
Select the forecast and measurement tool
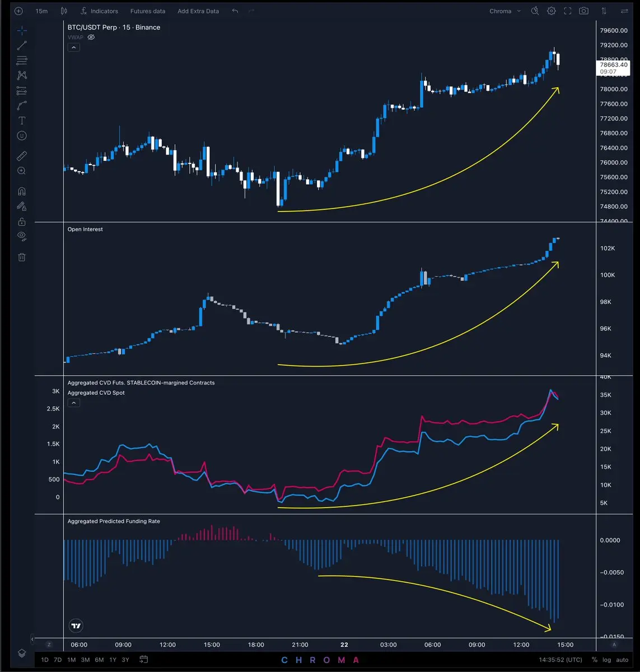(x=22, y=90)
